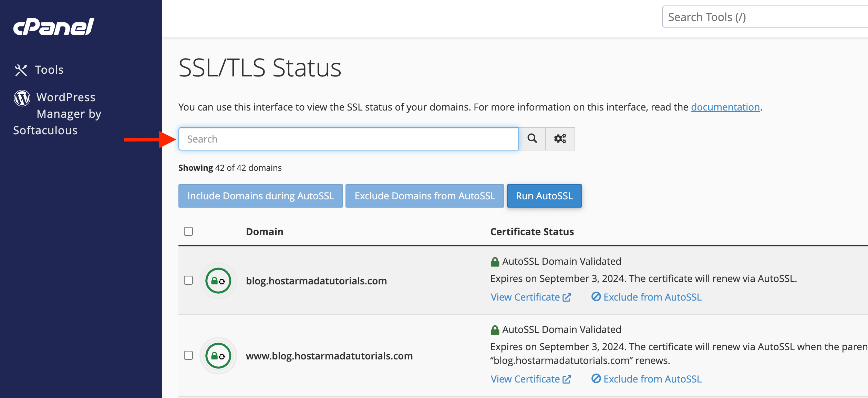Click the blog.hostarmadatutorials.com lock status icon
868x398 pixels.
(x=218, y=281)
